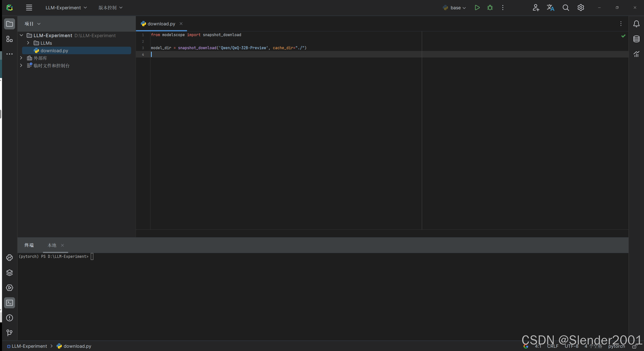Open the 项目 view dropdown
Screen dimensions: 644x351
pos(33,24)
